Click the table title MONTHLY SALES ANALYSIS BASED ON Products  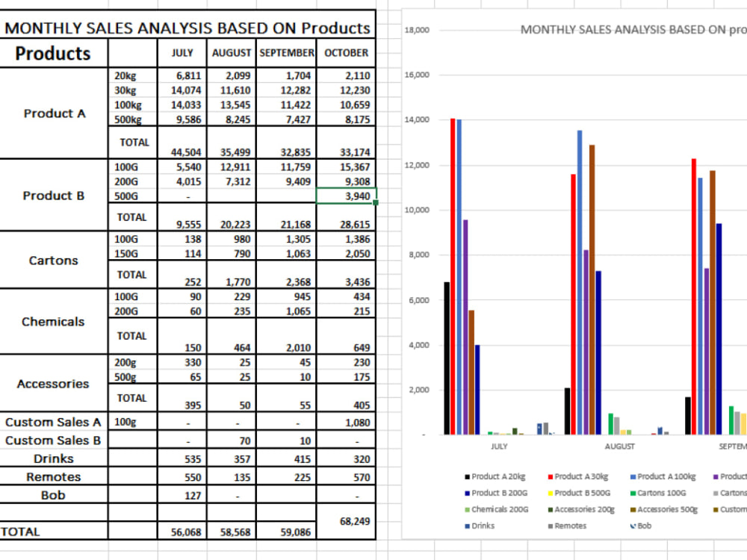click(x=187, y=28)
